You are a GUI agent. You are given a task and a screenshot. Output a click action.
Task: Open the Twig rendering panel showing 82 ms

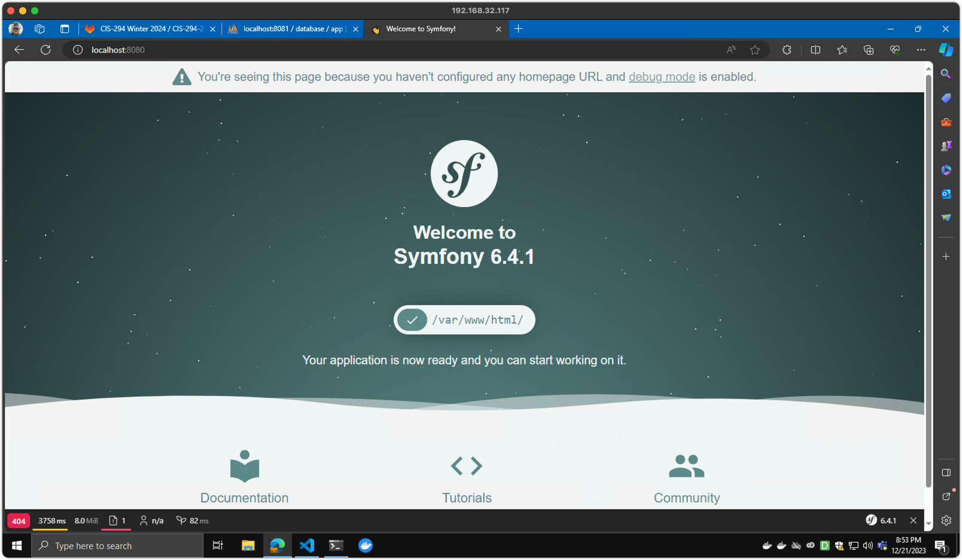193,521
